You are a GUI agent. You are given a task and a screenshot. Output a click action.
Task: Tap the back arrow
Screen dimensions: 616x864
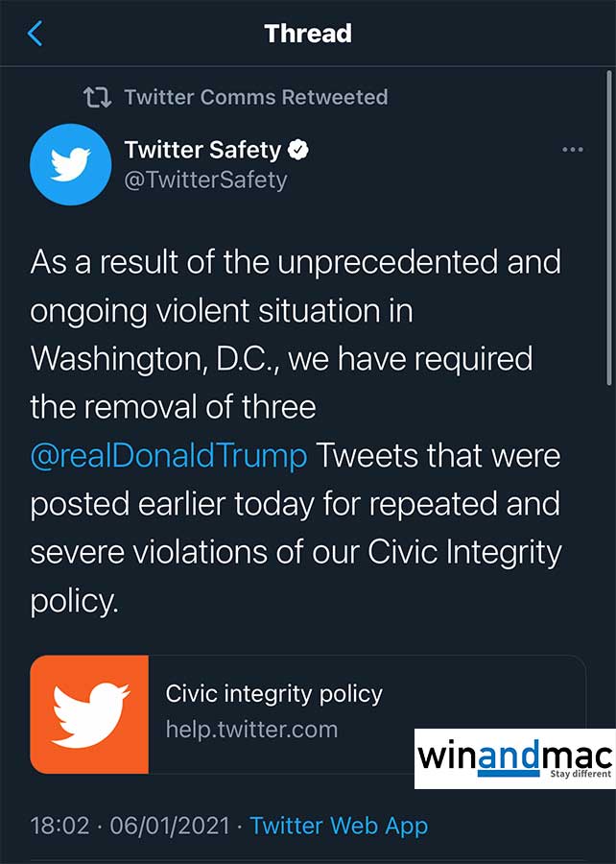tap(36, 34)
